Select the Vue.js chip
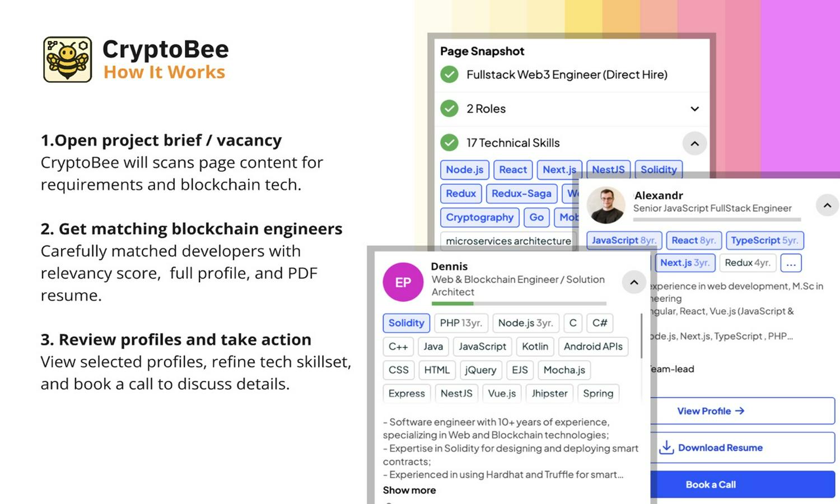This screenshot has width=840, height=504. coord(502,393)
